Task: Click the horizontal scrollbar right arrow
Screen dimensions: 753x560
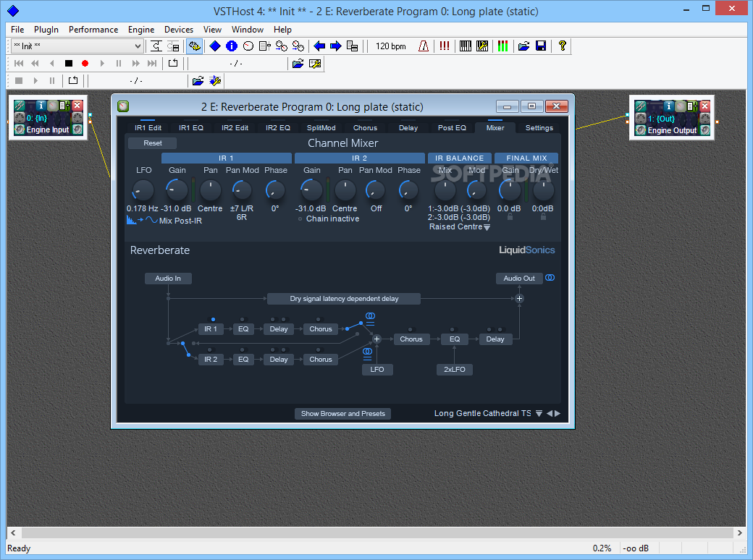Action: click(739, 533)
